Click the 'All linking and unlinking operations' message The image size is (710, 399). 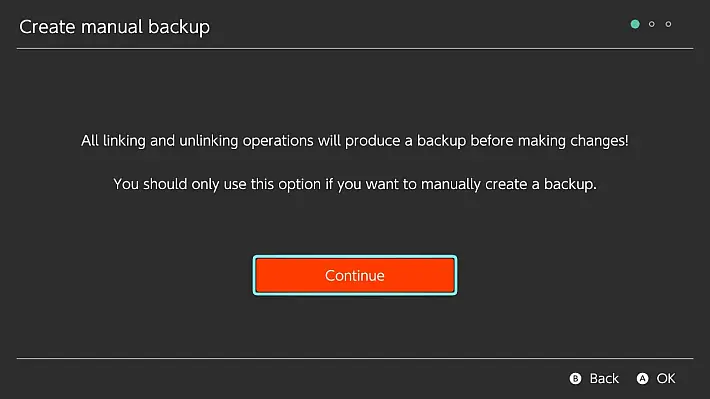tap(355, 141)
